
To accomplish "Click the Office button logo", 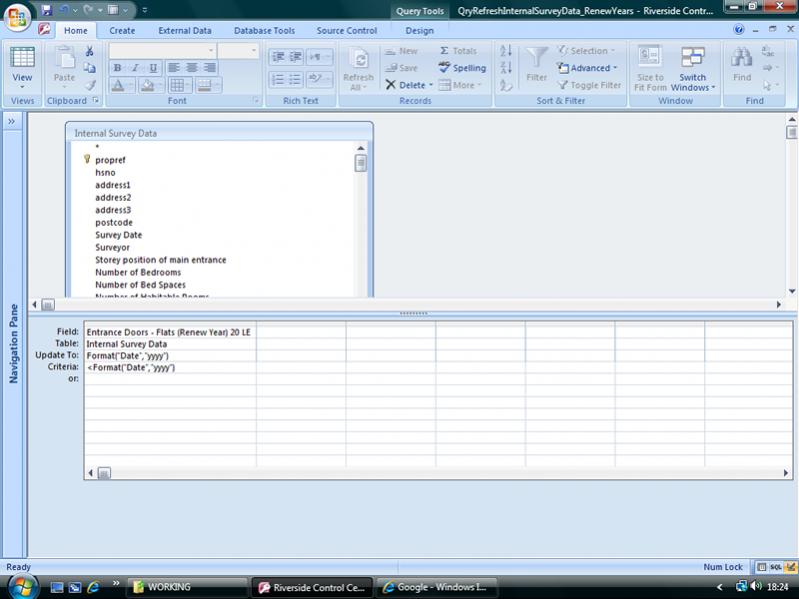I will [17, 18].
